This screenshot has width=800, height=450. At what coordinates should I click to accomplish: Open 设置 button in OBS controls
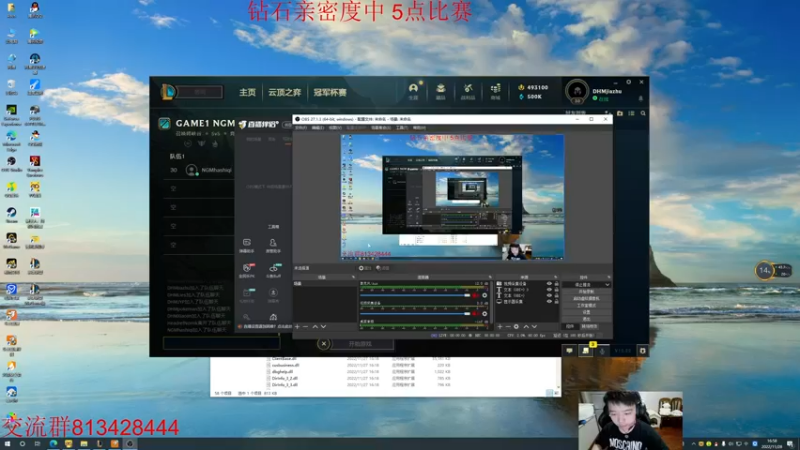[586, 312]
